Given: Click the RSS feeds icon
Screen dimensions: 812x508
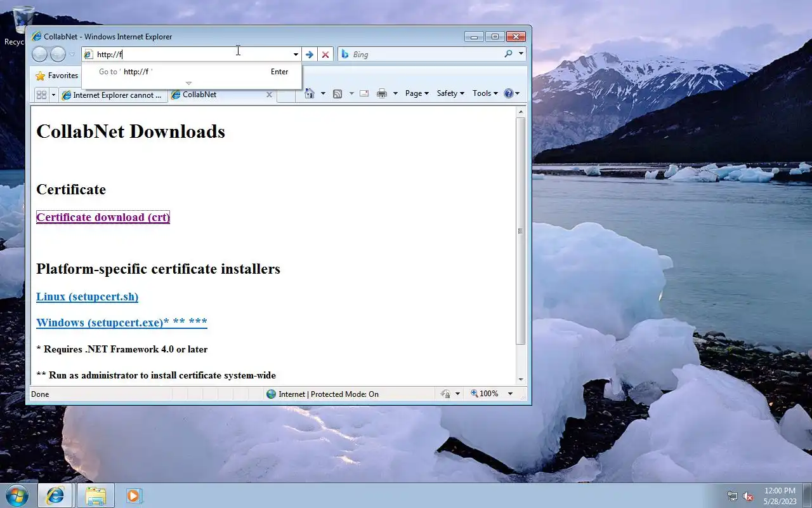Looking at the screenshot, I should [337, 93].
